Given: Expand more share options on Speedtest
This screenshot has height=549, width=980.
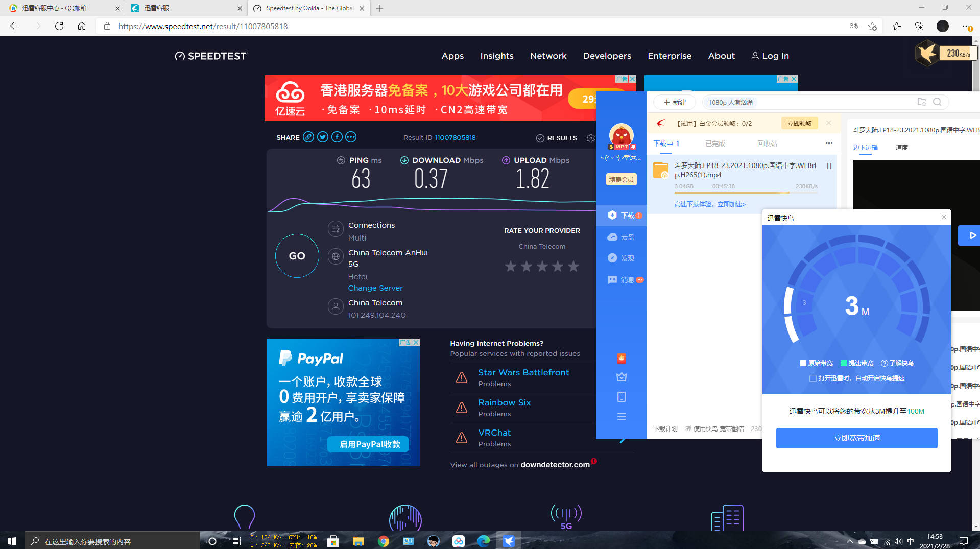Looking at the screenshot, I should [x=351, y=137].
